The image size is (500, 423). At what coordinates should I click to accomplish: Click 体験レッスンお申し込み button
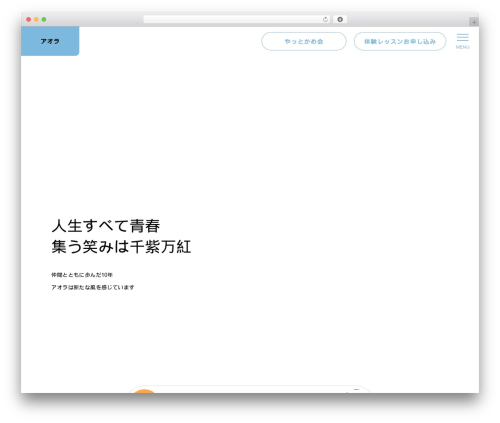(400, 41)
